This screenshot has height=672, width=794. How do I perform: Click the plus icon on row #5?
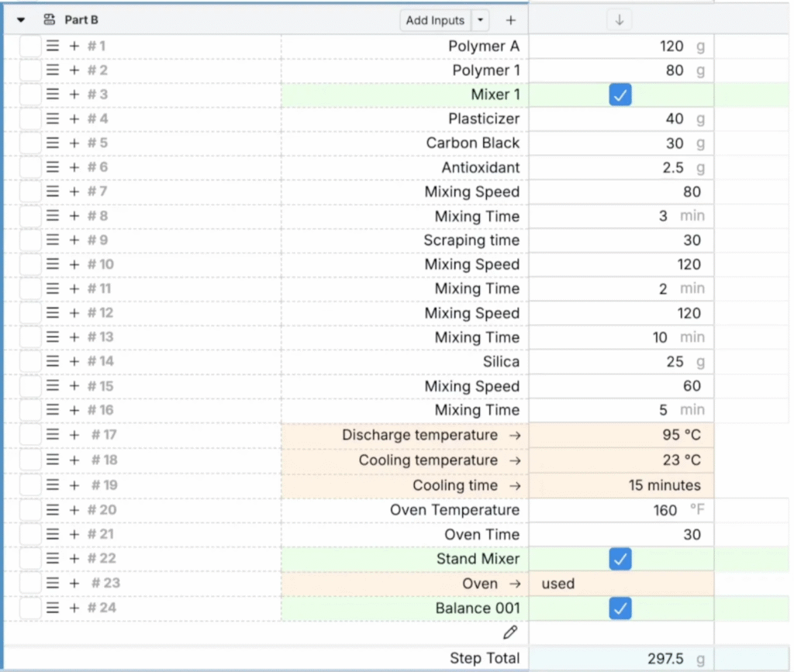(x=74, y=143)
